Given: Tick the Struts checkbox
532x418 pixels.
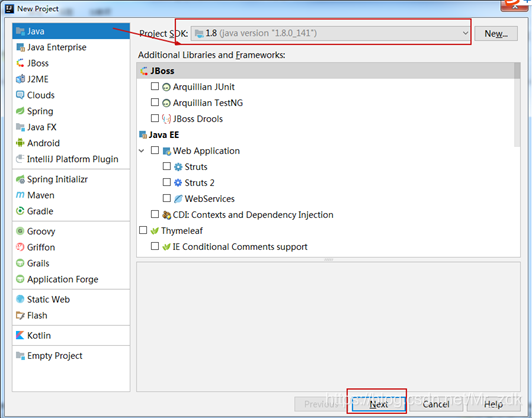Looking at the screenshot, I should pyautogui.click(x=167, y=166).
